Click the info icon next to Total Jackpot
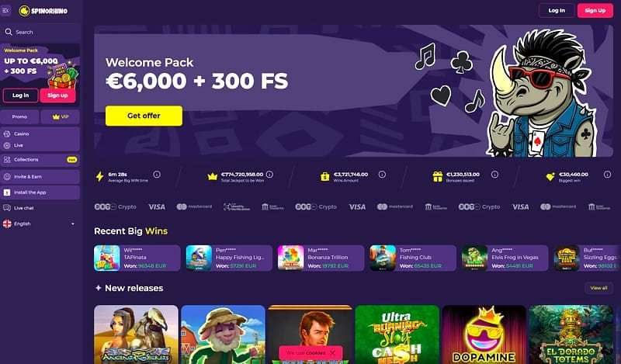Screen dimensions: 621x364 point(269,175)
